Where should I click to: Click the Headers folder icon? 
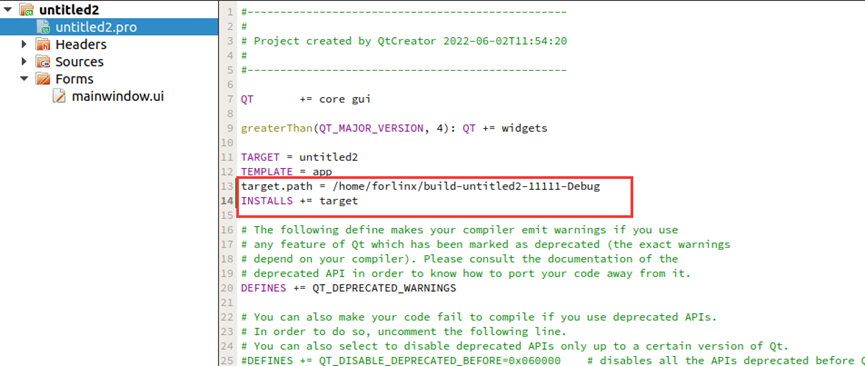(x=44, y=44)
